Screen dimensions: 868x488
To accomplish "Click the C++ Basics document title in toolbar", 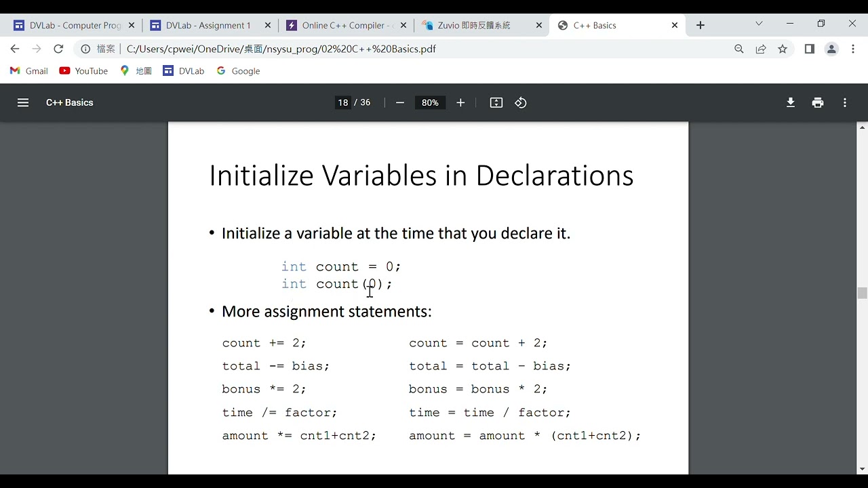I will click(70, 102).
